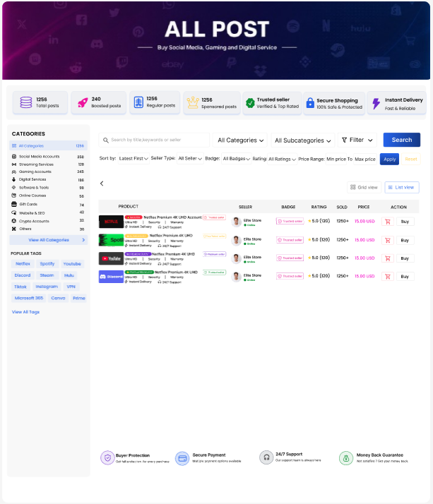Open the All Subcategories dropdown

303,140
